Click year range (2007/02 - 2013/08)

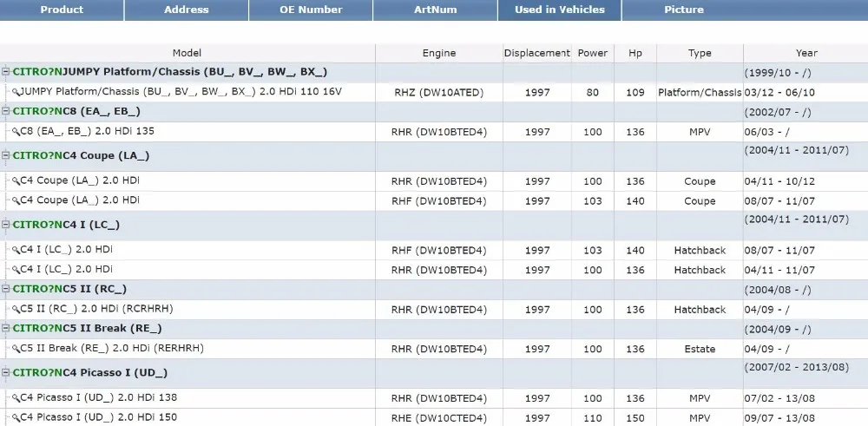pyautogui.click(x=797, y=367)
